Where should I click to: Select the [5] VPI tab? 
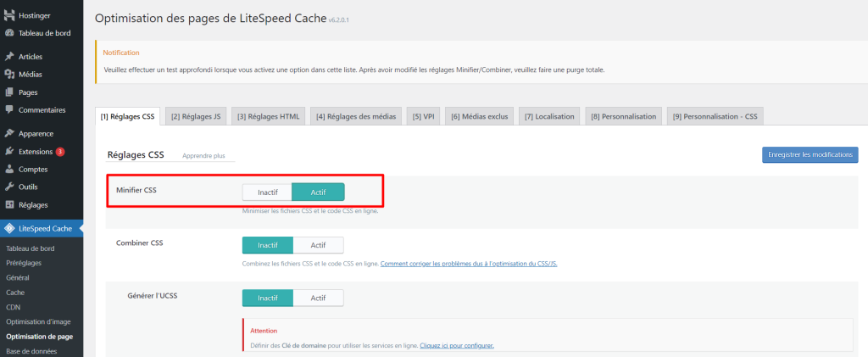(423, 117)
